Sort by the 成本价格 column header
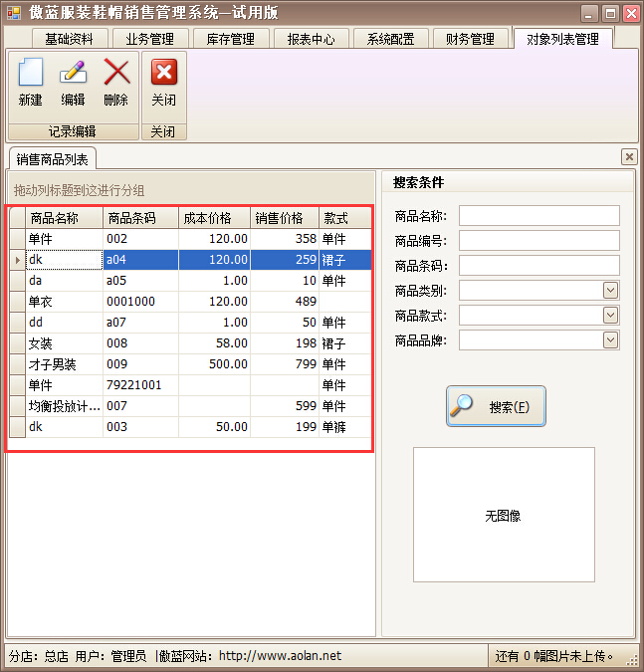Image resolution: width=644 pixels, height=672 pixels. (214, 218)
